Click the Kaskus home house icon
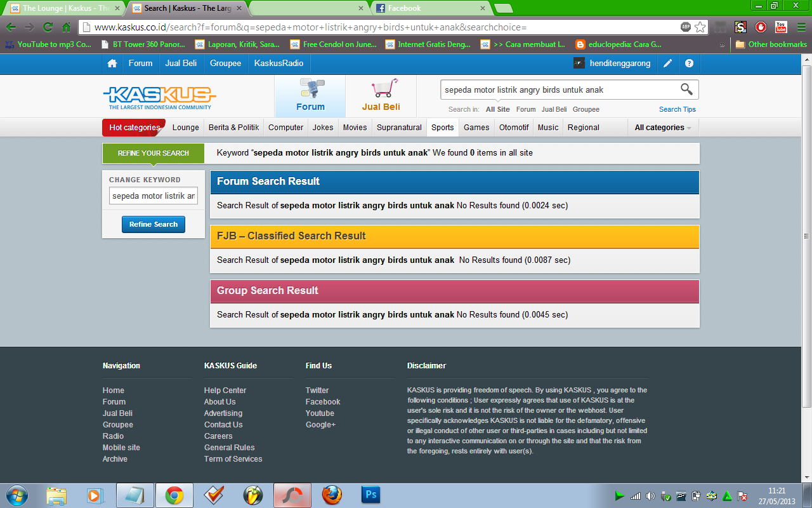 tap(112, 63)
